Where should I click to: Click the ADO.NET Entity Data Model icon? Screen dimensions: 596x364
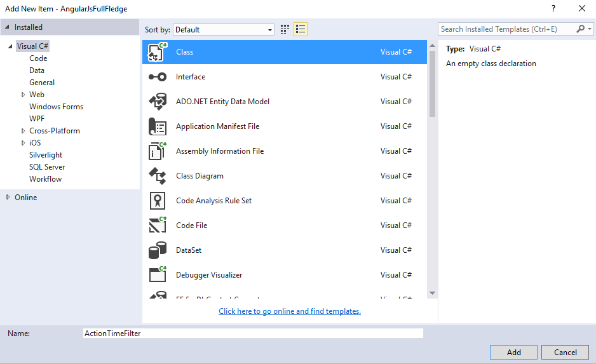tap(158, 102)
